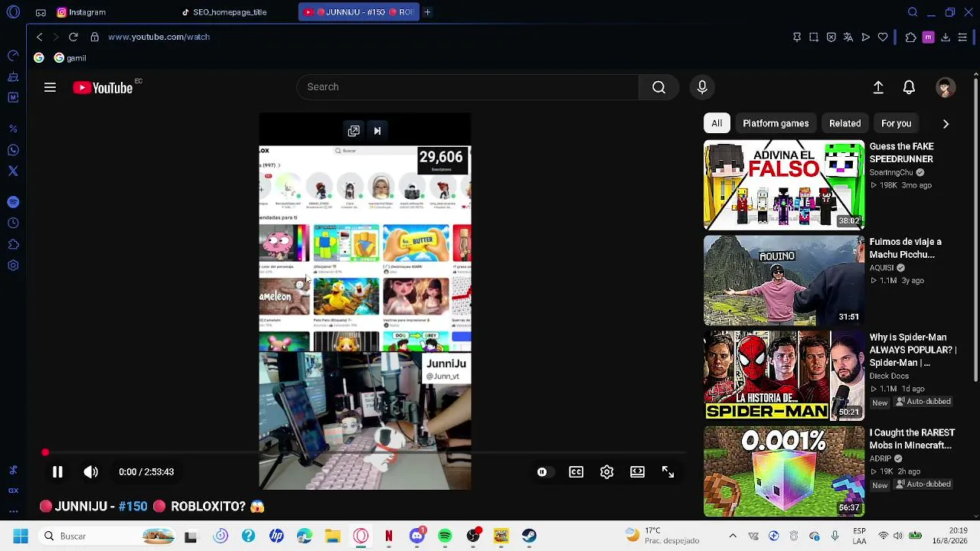Select the Platform games chip
Image resolution: width=980 pixels, height=551 pixels.
click(776, 123)
